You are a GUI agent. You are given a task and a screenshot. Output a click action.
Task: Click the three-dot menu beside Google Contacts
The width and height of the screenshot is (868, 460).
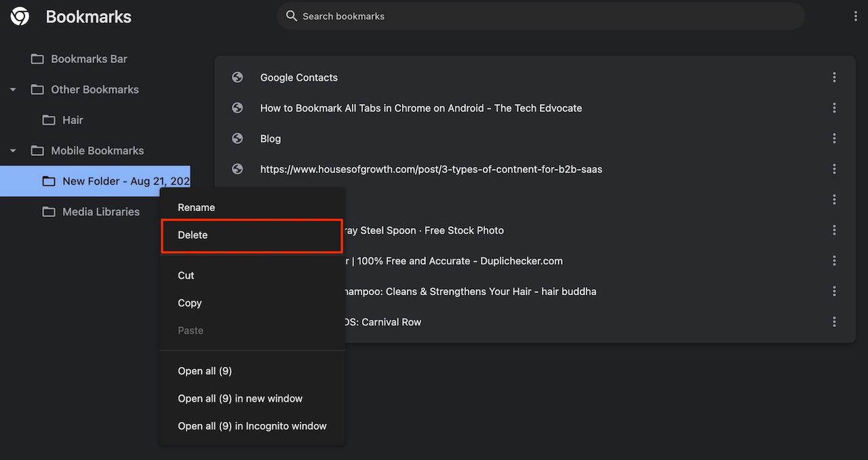pos(833,77)
